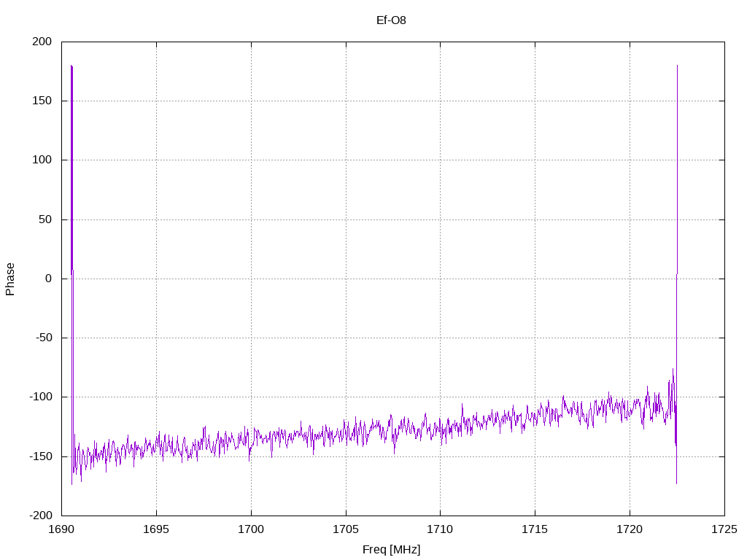Click the y-axis tick label "-100"

(41, 397)
